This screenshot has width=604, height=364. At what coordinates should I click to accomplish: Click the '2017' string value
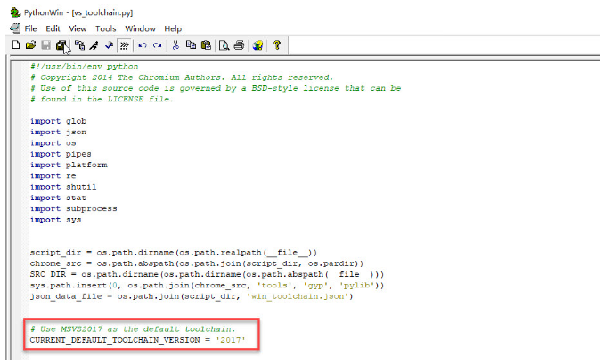231,340
